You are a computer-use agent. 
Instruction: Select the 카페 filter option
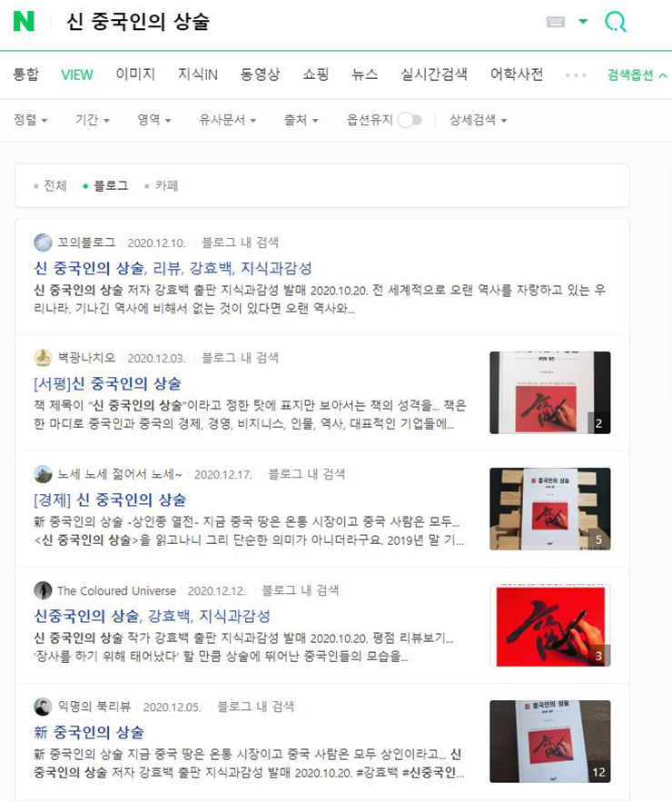coord(162,185)
